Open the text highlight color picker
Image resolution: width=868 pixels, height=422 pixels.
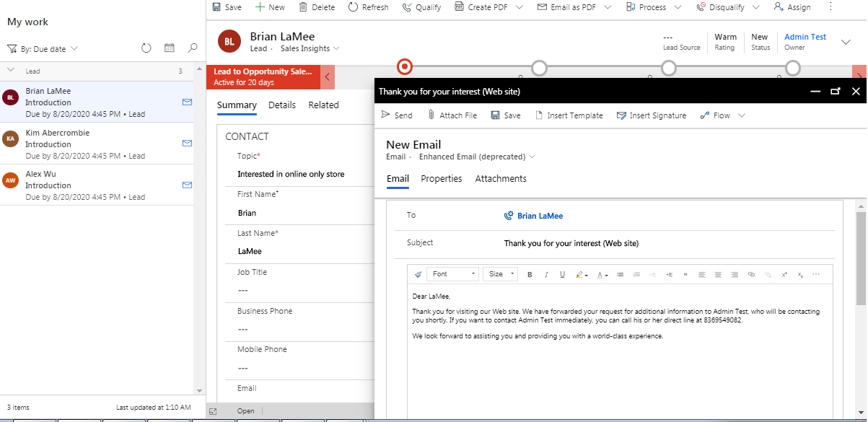(x=582, y=274)
